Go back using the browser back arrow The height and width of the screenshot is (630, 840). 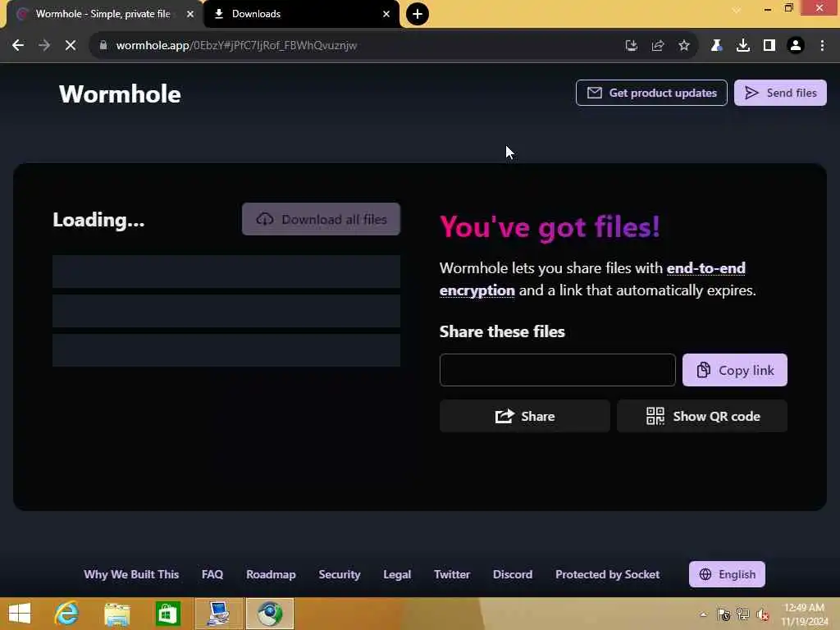[18, 46]
